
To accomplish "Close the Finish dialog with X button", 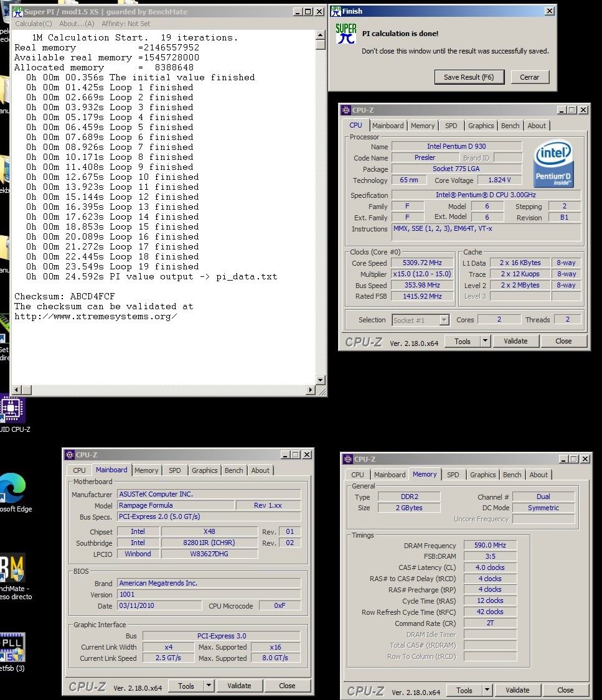I will pyautogui.click(x=550, y=11).
